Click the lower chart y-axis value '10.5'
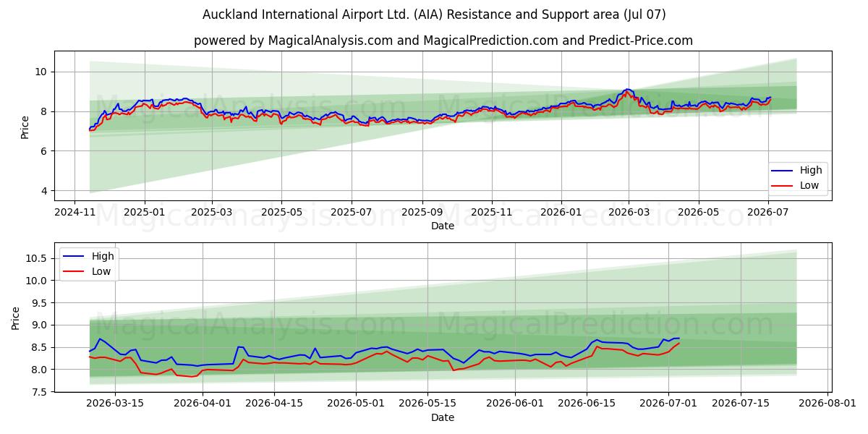The width and height of the screenshot is (868, 434). click(x=37, y=259)
